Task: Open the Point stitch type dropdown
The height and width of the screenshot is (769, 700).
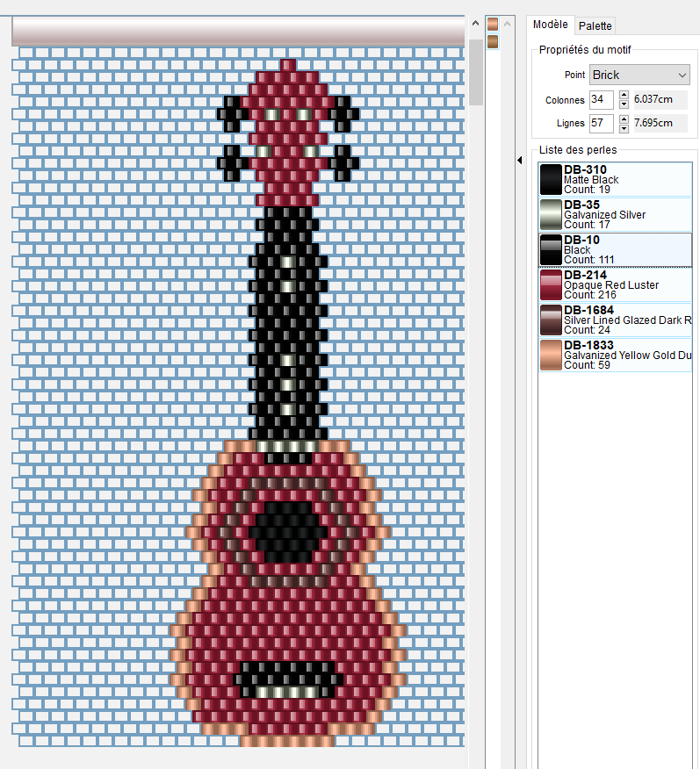Action: point(639,75)
